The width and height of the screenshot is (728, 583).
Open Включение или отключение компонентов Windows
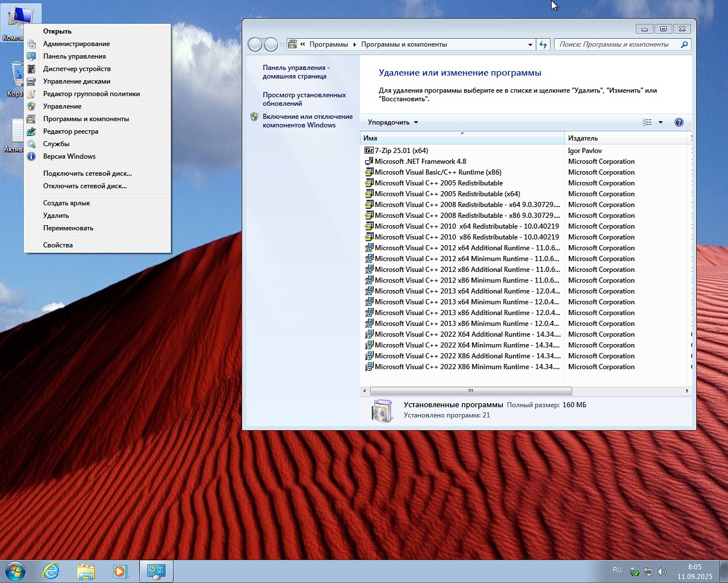pyautogui.click(x=308, y=121)
